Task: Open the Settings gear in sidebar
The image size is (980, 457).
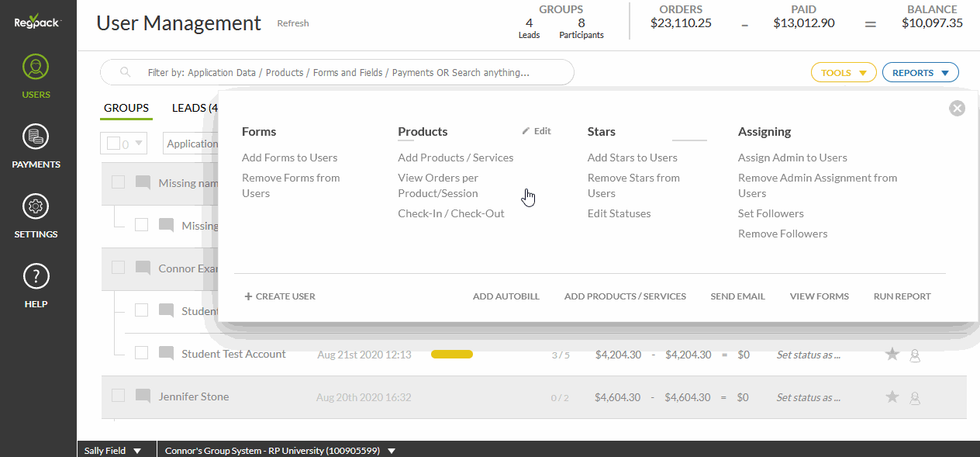Action: pyautogui.click(x=36, y=207)
